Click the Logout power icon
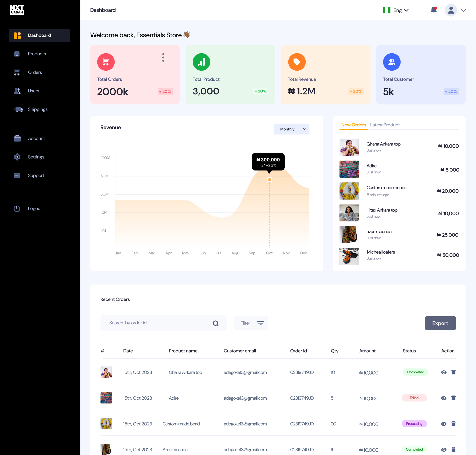 (x=17, y=209)
